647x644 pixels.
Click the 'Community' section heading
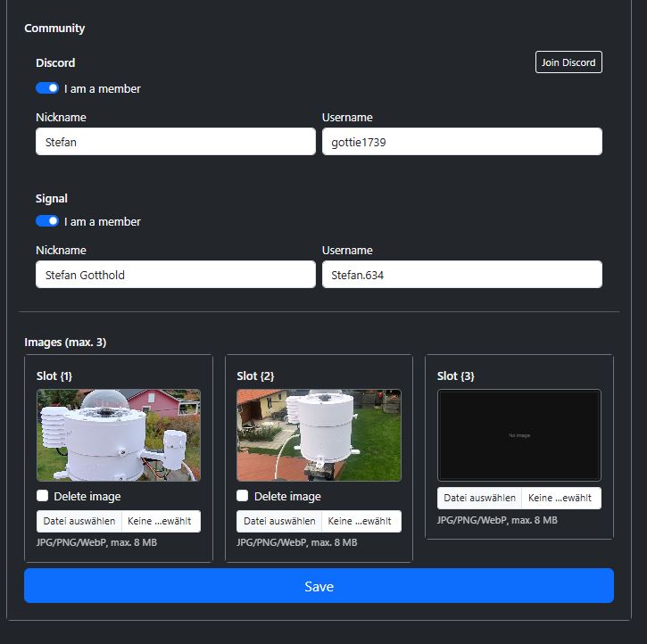54,28
